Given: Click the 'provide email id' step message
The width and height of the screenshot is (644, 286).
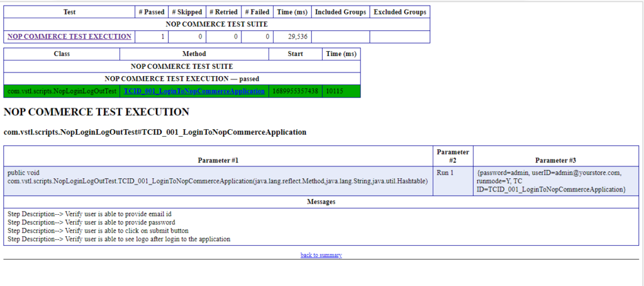Looking at the screenshot, I should [89, 214].
